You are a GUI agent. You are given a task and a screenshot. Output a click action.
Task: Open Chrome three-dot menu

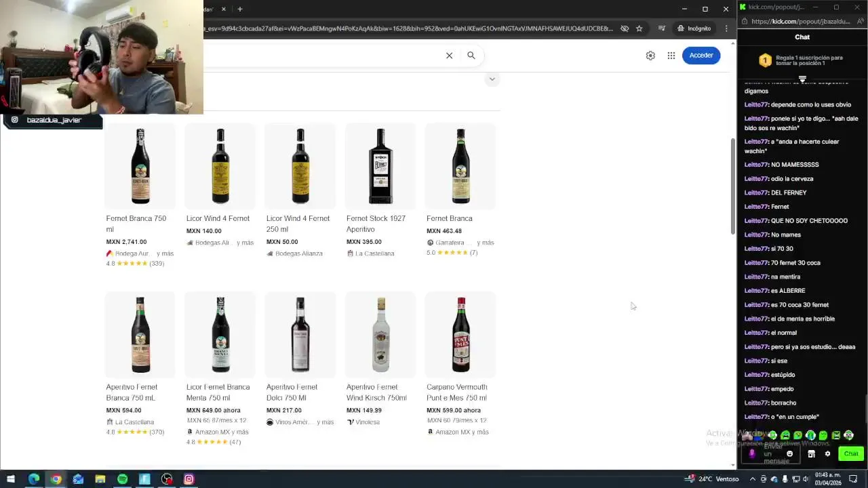(726, 28)
